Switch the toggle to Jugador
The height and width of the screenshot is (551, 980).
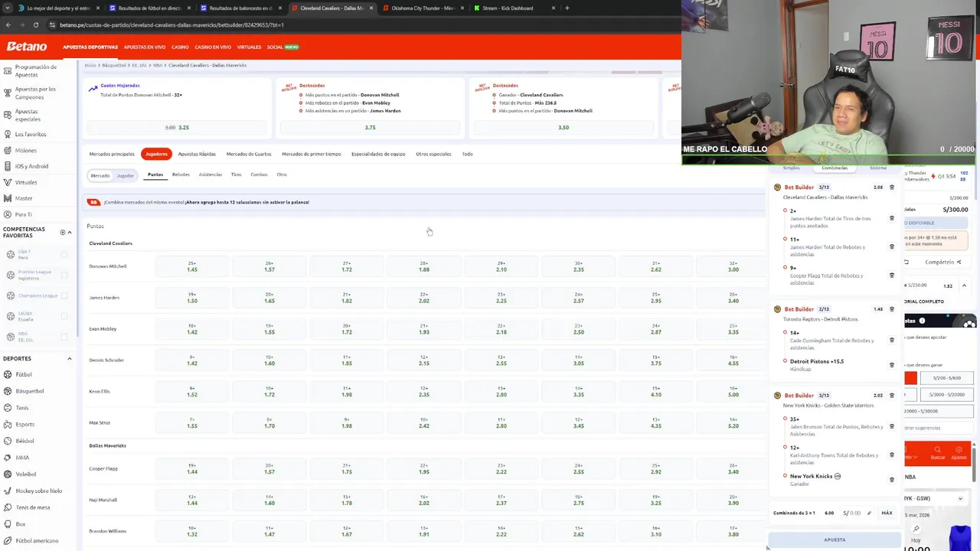click(126, 175)
